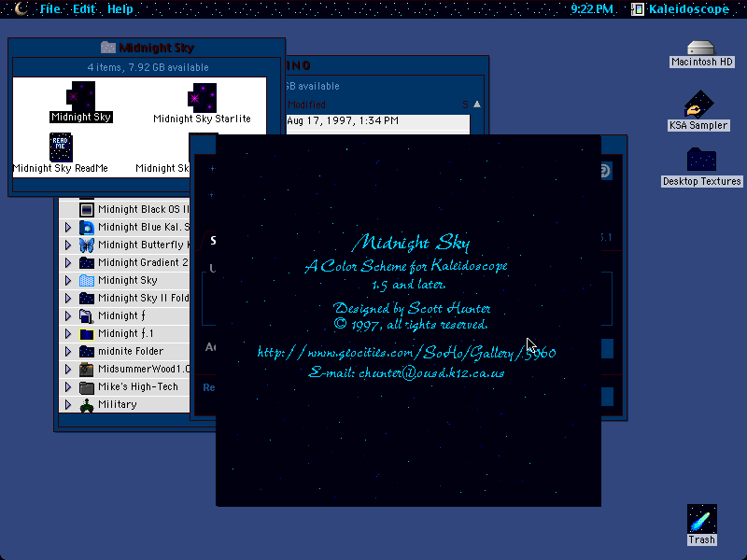Open the Kaleidoscope application menu

click(x=681, y=8)
